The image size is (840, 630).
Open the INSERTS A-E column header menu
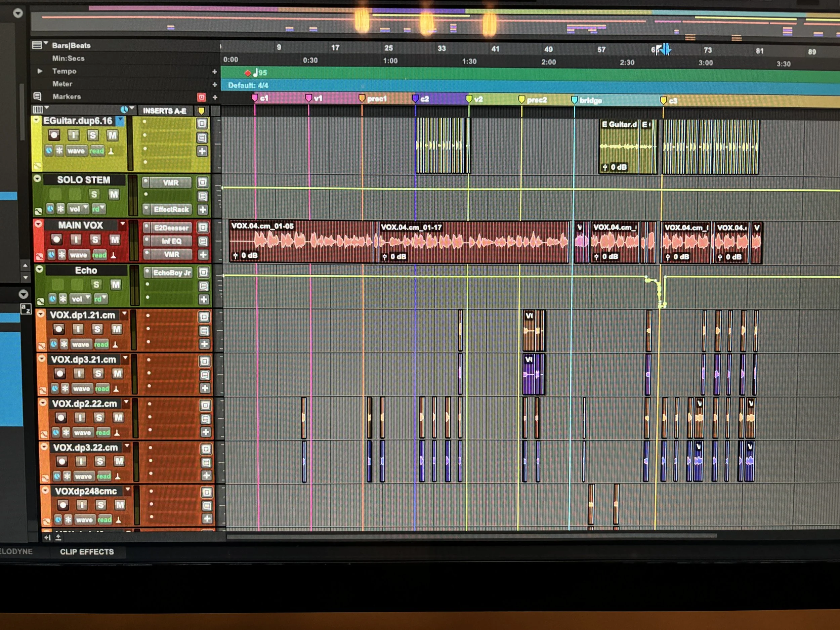point(164,111)
